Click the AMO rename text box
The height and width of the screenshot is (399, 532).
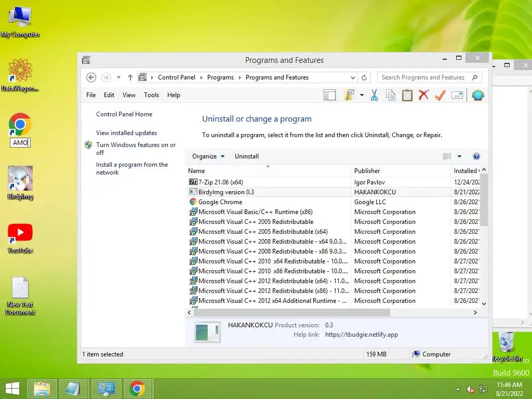[x=20, y=142]
